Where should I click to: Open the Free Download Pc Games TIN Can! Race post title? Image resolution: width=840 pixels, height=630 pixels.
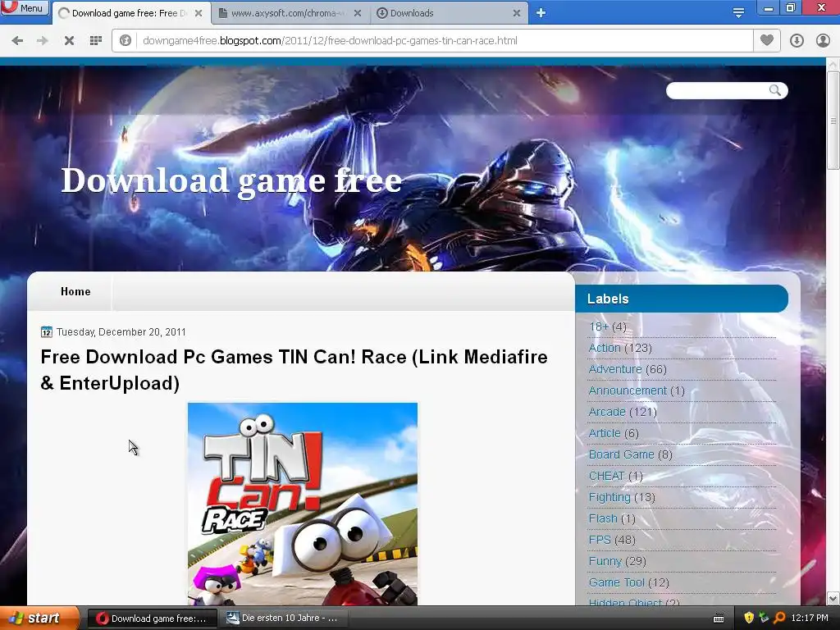pyautogui.click(x=294, y=370)
